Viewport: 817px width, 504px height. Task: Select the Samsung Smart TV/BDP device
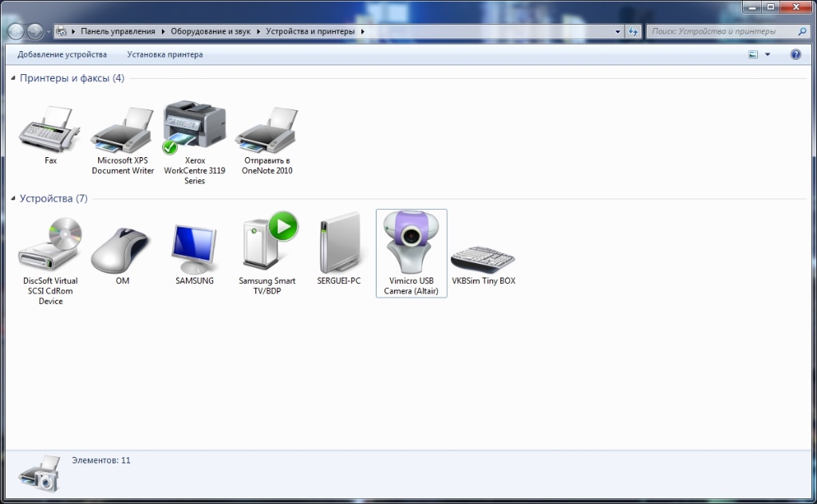pyautogui.click(x=270, y=241)
